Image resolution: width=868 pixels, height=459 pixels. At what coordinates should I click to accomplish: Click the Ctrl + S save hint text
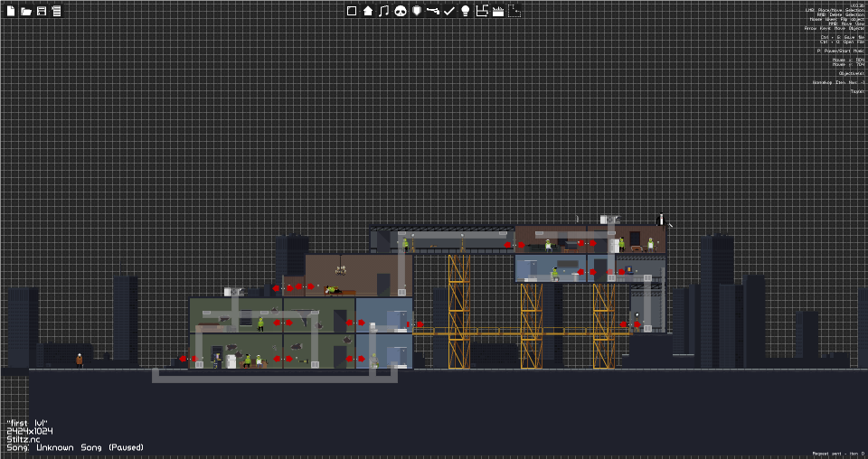(842, 37)
